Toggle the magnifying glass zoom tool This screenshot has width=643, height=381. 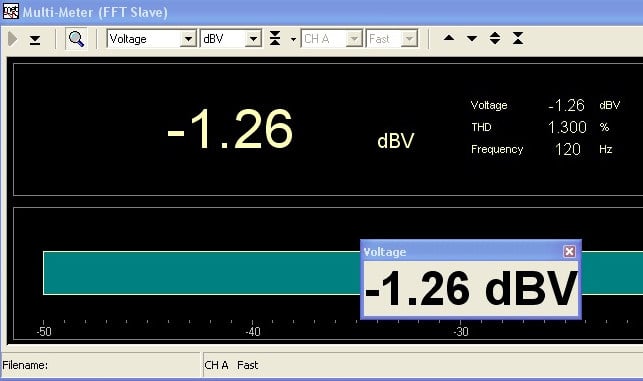click(76, 39)
